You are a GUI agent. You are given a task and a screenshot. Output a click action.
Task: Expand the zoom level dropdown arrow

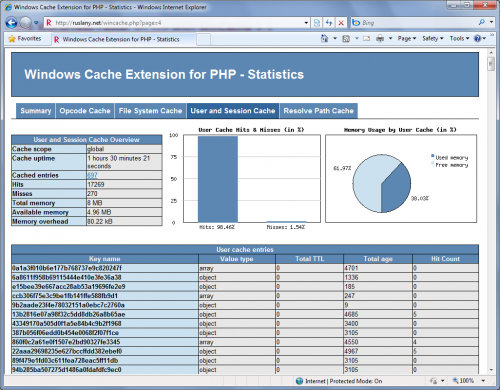pos(483,381)
